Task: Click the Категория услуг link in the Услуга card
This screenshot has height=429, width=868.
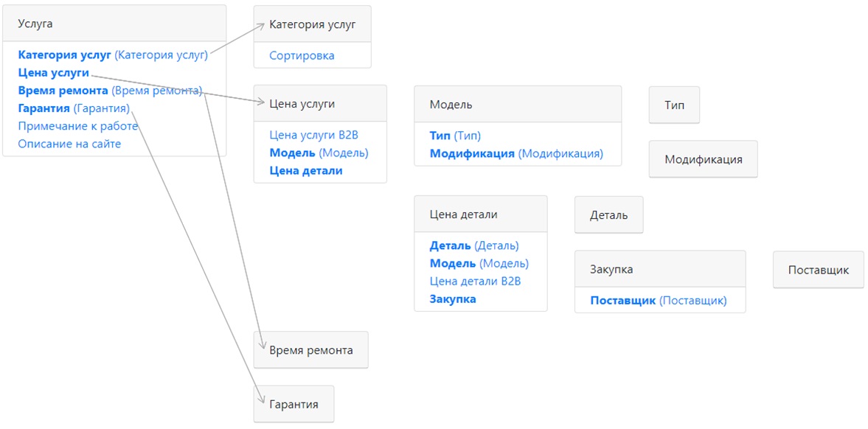Action: pyautogui.click(x=112, y=55)
